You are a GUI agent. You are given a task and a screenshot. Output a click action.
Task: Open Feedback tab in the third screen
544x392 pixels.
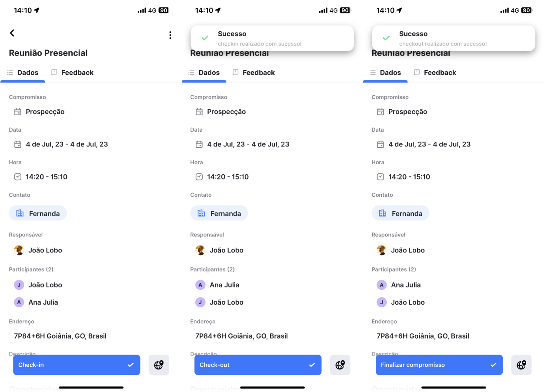[435, 73]
